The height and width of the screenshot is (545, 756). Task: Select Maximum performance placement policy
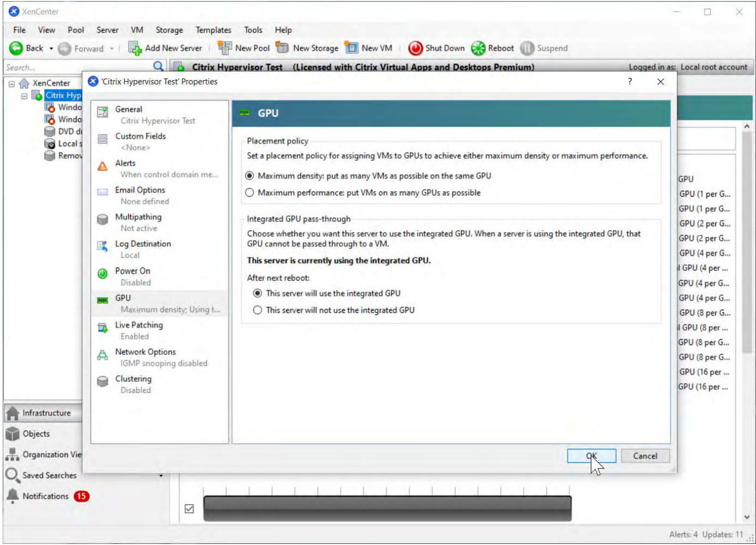point(250,193)
